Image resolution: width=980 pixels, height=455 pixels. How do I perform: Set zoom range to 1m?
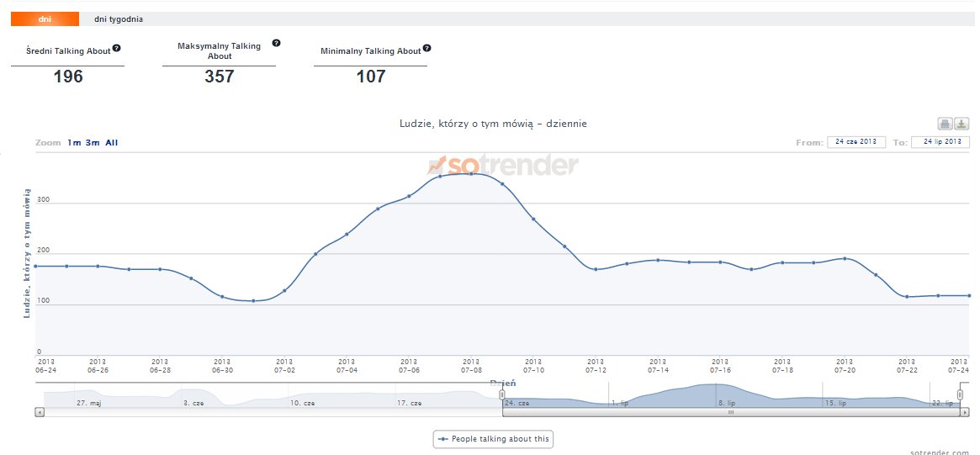(74, 143)
